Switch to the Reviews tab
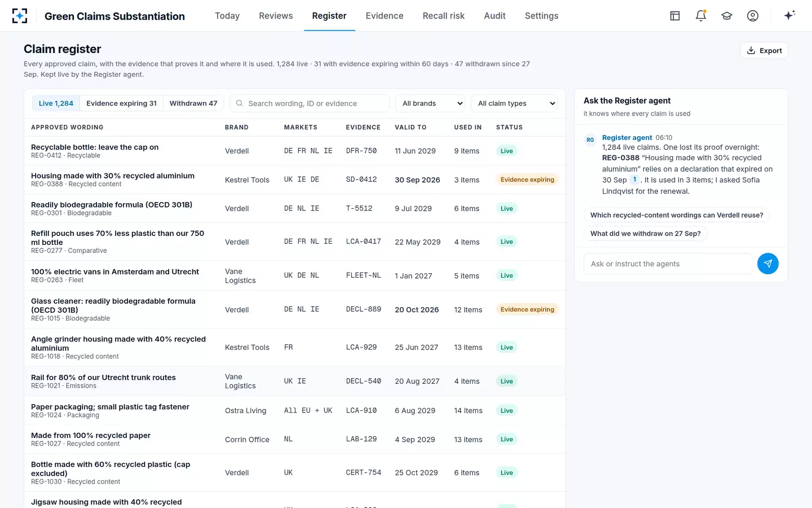The image size is (812, 508). [276, 16]
